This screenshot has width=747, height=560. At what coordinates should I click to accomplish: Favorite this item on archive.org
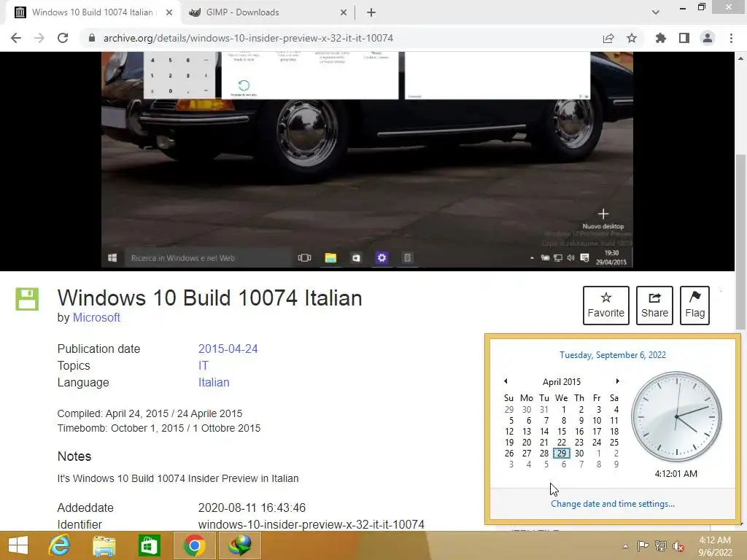click(606, 306)
